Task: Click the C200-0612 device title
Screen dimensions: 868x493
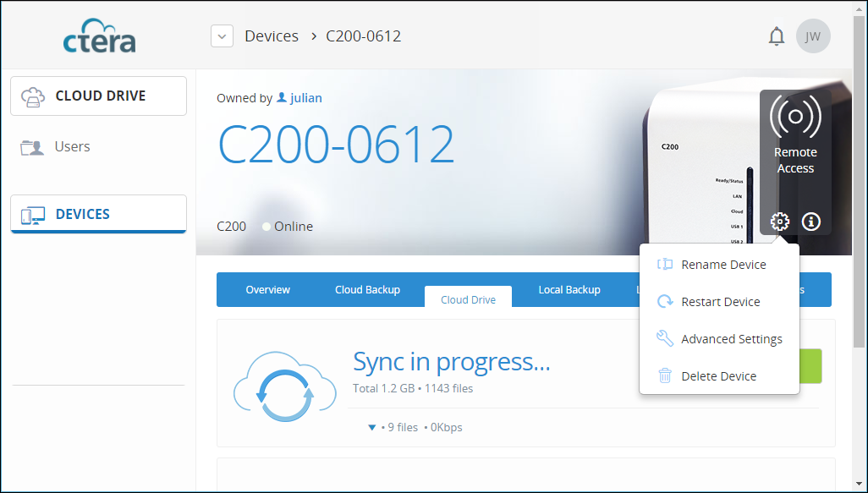Action: pos(336,145)
